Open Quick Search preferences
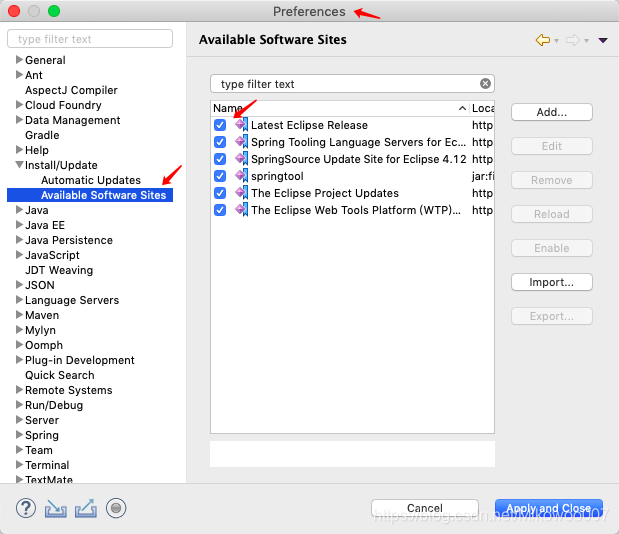The image size is (619, 534). (x=60, y=375)
